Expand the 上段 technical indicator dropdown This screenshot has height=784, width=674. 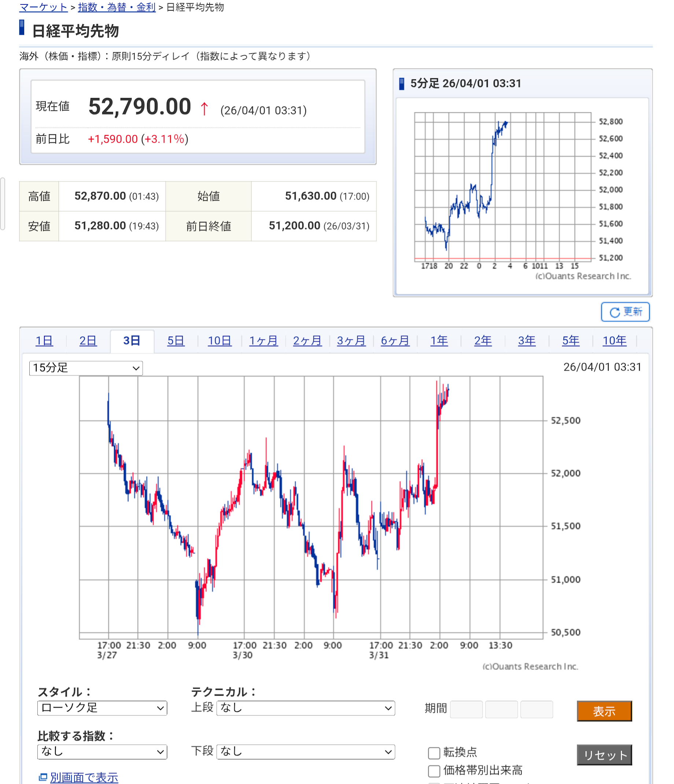pyautogui.click(x=305, y=708)
